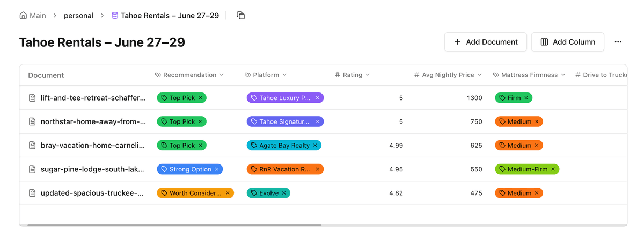Screen dimensions: 644x244
Task: Remove the Strong Option tag
Action: tap(217, 169)
